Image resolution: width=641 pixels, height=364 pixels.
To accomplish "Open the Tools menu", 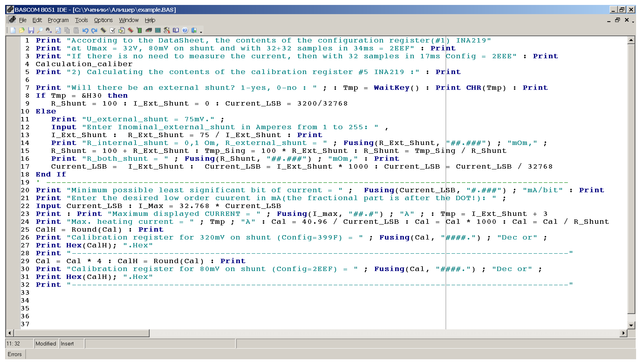I will click(81, 20).
